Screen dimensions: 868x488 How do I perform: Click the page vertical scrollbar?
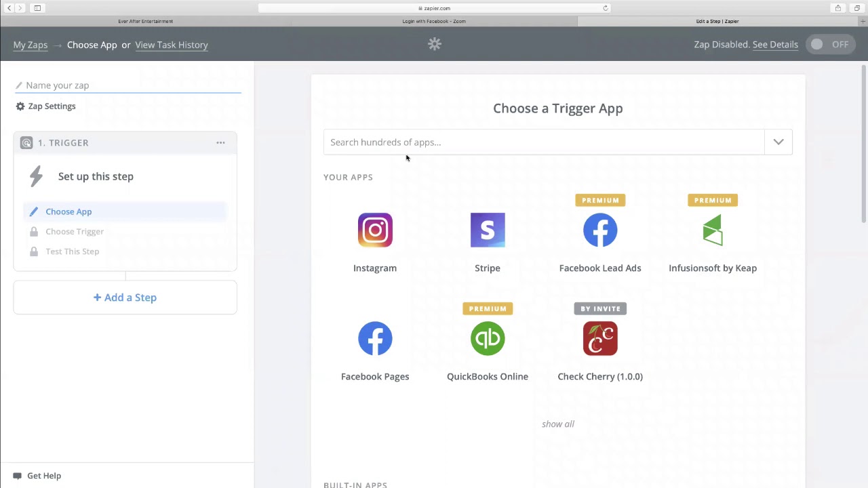point(864,144)
